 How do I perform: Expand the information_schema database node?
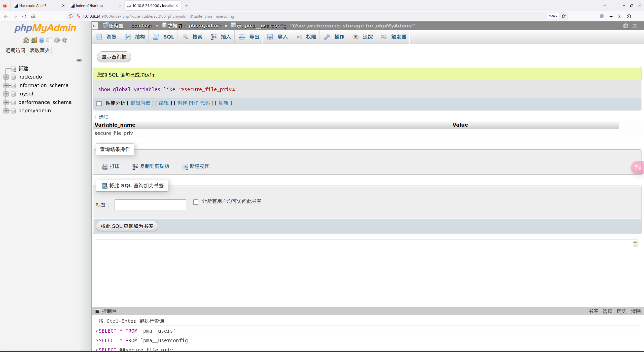[6, 86]
